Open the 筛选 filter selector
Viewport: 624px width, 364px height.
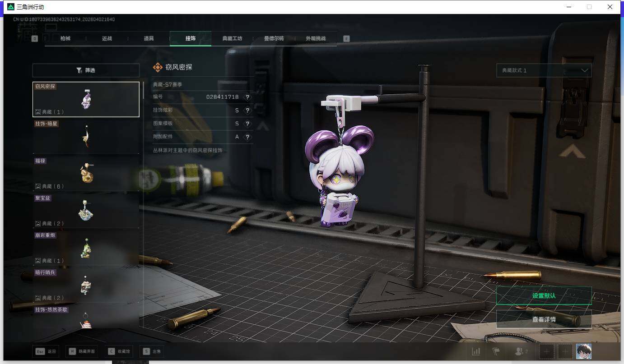(86, 70)
